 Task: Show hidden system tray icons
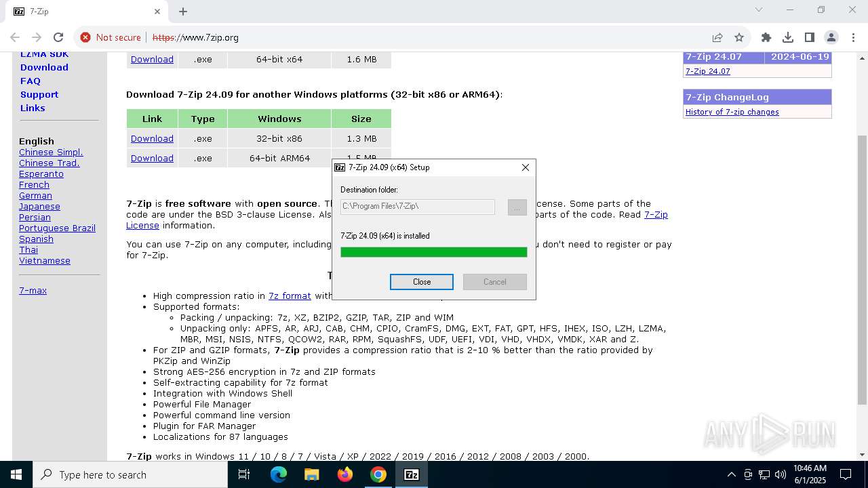[731, 474]
